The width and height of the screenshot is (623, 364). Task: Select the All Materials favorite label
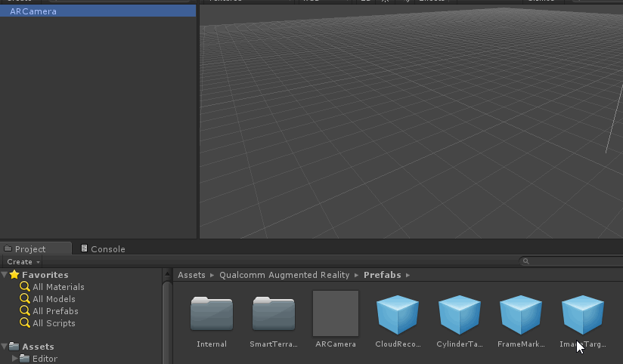(x=58, y=287)
